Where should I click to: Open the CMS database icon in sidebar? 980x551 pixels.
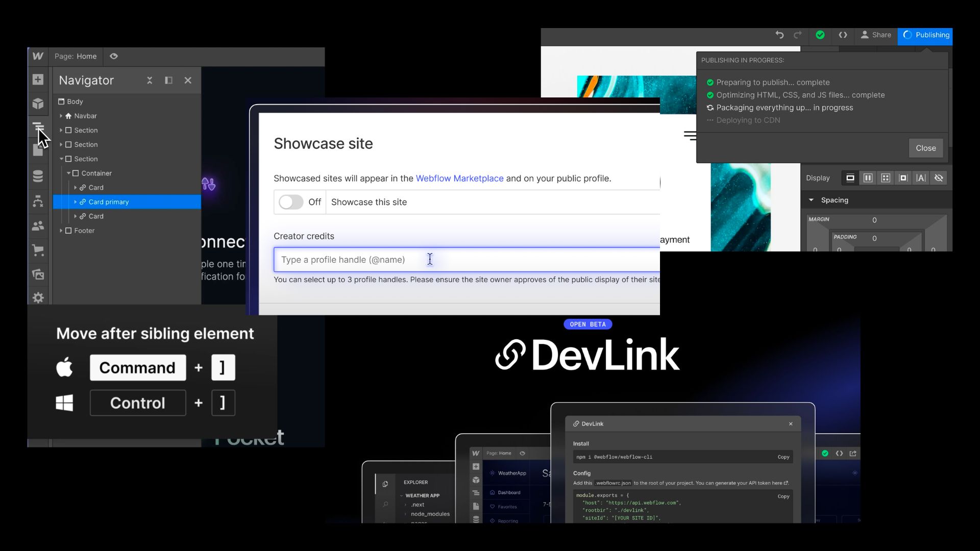coord(38,176)
